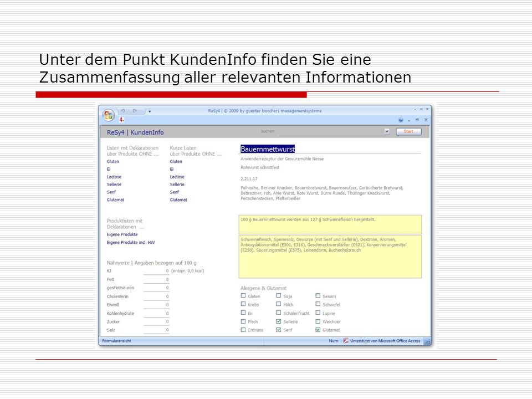The width and height of the screenshot is (532, 399).
Task: Toggle the Krebs allergen checkbox
Action: [243, 304]
